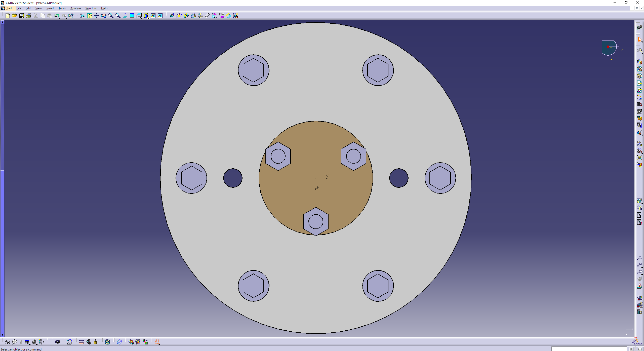Expand the view mode shading dropdown arrow
This screenshot has height=351, width=644.
(149, 18)
